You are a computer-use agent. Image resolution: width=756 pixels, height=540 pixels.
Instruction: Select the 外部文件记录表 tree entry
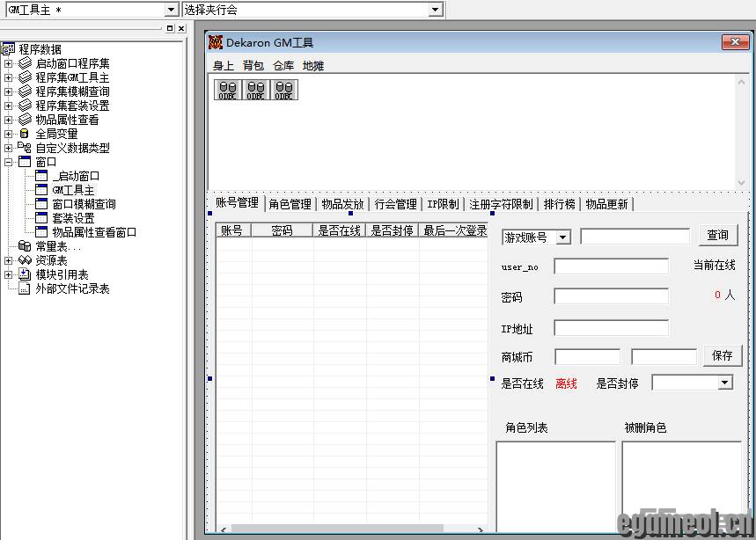72,288
